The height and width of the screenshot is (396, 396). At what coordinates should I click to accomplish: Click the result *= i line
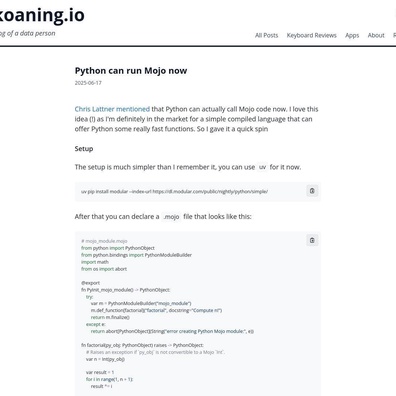101,386
